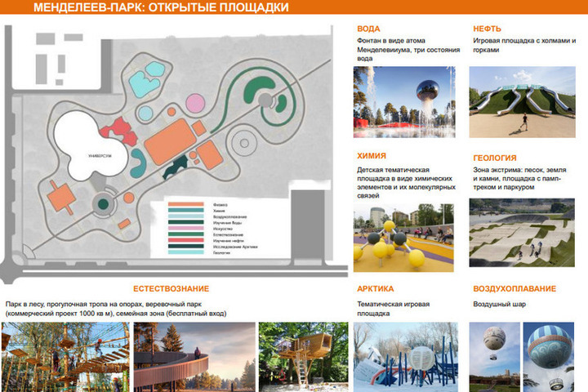Screen dimensions: 588x392
Task: Click the red oil zone on map
Action: coord(120,131)
